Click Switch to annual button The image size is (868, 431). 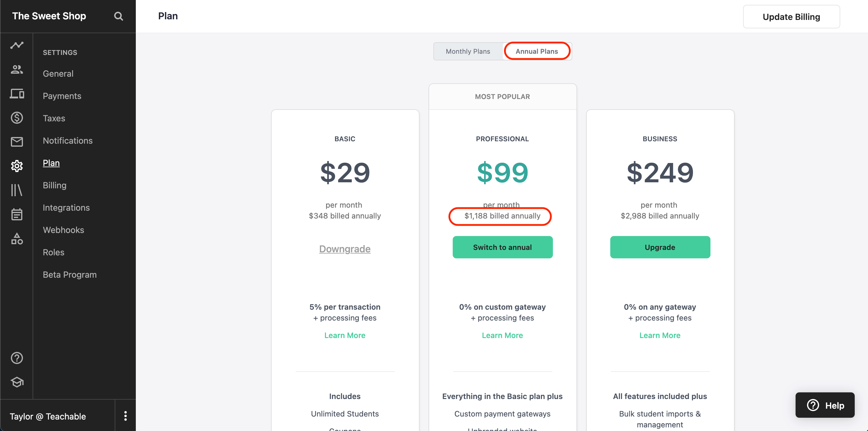tap(503, 247)
